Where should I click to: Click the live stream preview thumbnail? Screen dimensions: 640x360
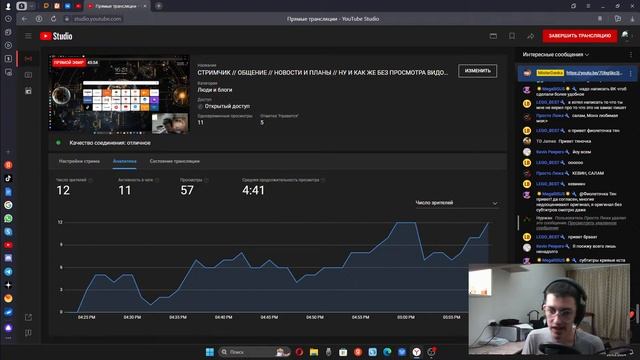coord(119,95)
